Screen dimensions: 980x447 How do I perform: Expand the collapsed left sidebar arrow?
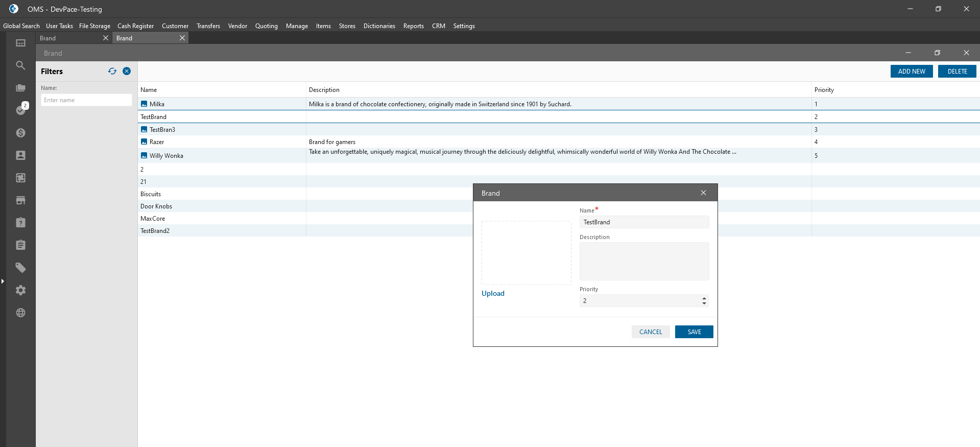pos(3,281)
